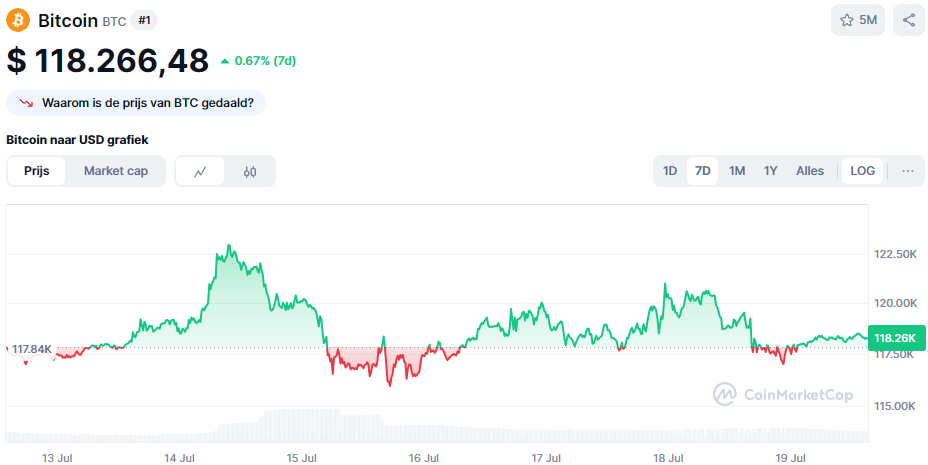Select the 1D time range

[x=669, y=171]
